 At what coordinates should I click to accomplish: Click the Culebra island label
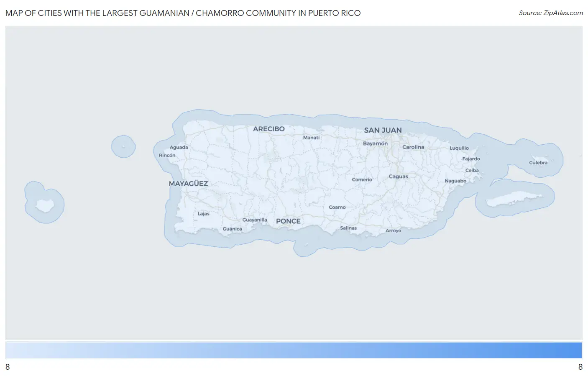[x=538, y=163]
